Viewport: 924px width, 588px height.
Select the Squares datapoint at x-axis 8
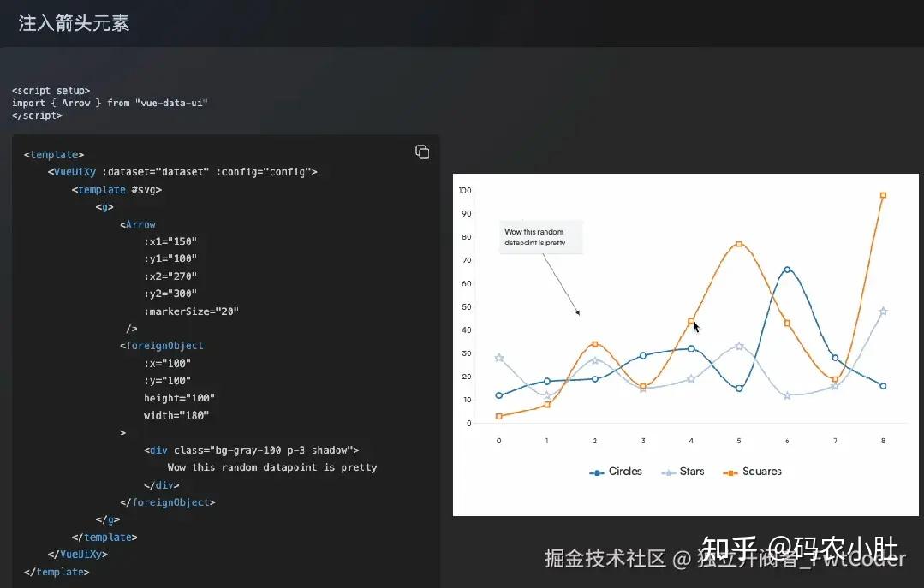click(x=883, y=195)
